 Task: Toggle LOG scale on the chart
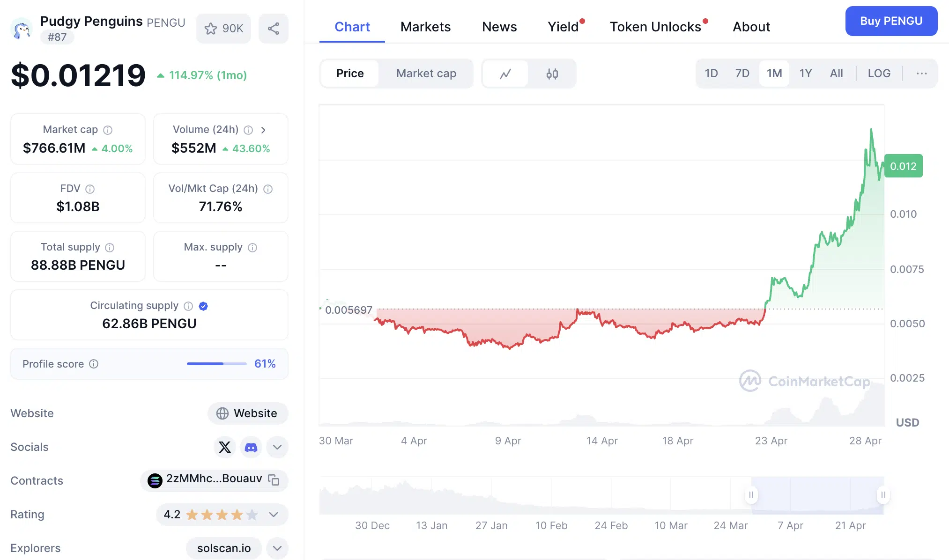(x=879, y=74)
